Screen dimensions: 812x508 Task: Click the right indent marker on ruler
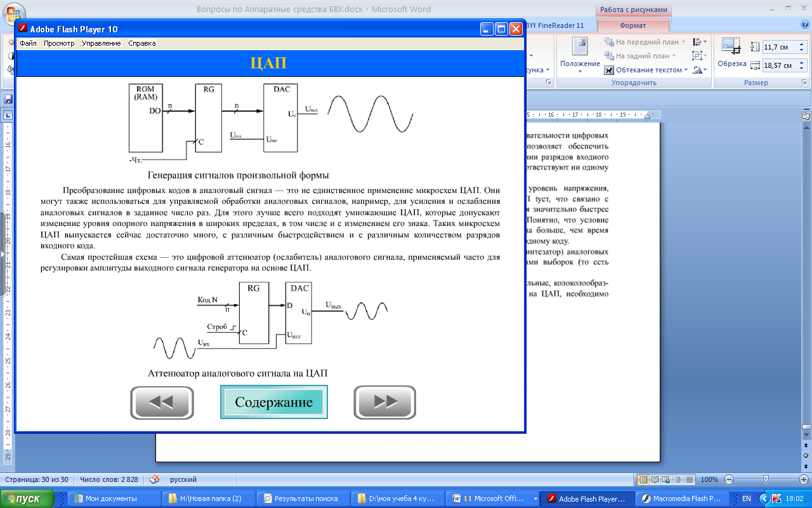point(648,117)
